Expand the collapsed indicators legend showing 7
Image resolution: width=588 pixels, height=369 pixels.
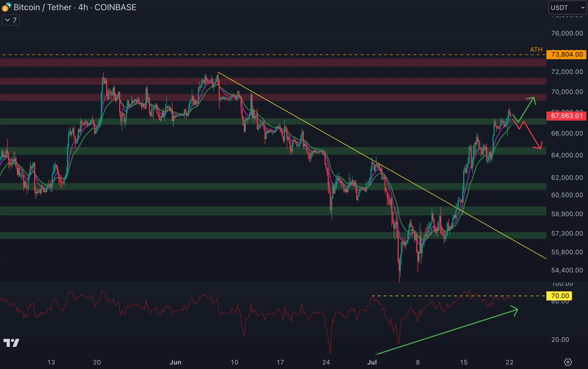11,20
